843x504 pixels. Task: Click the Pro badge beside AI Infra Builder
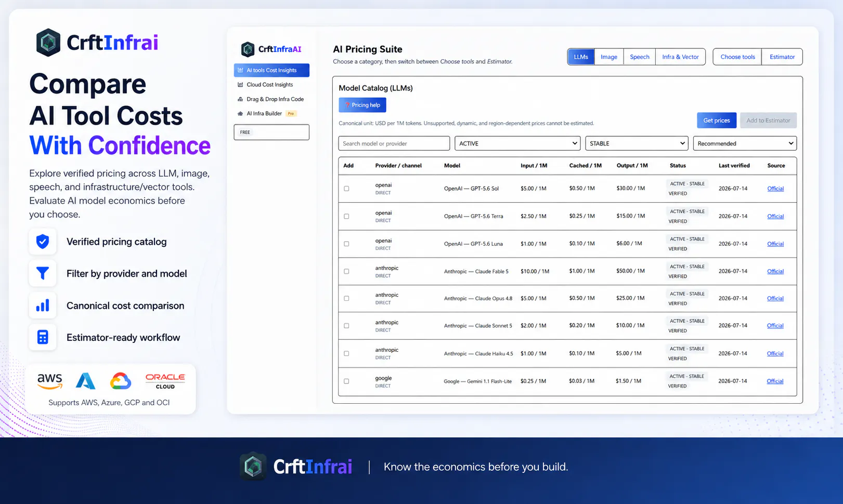[x=291, y=114]
